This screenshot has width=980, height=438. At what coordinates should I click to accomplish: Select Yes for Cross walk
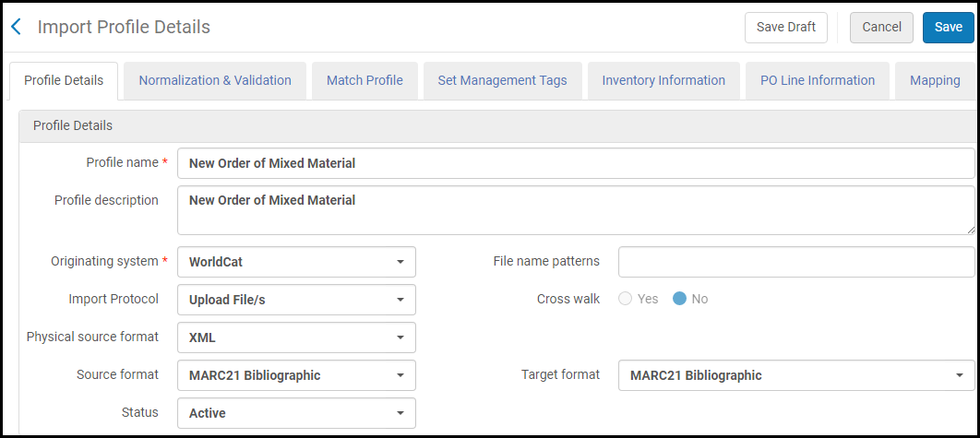(625, 299)
